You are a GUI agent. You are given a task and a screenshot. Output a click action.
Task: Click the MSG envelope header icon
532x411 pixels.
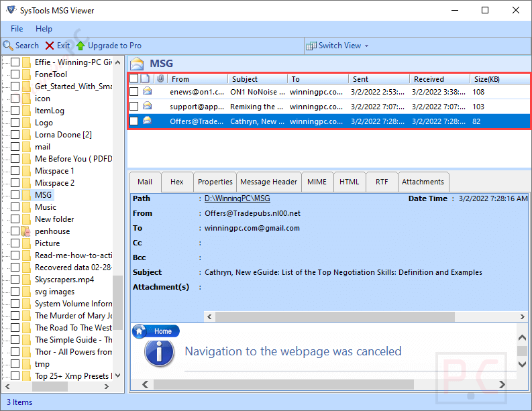(x=137, y=64)
